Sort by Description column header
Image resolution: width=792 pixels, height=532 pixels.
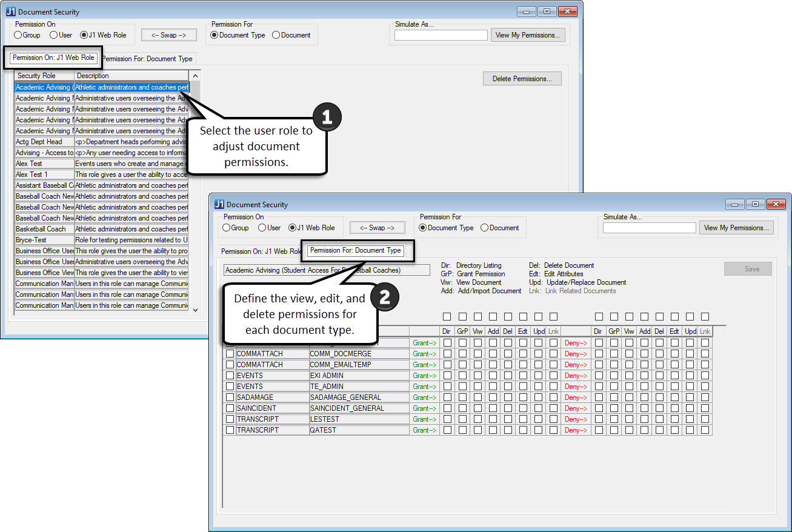pos(131,76)
